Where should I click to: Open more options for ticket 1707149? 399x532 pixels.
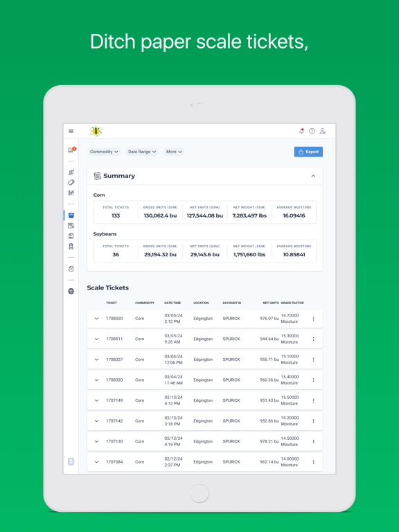point(313,400)
